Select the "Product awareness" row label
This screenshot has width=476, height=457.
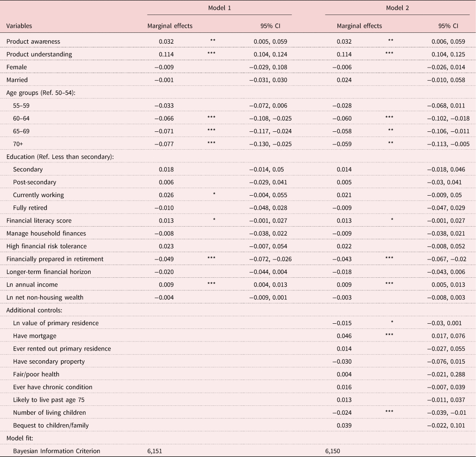coord(33,42)
